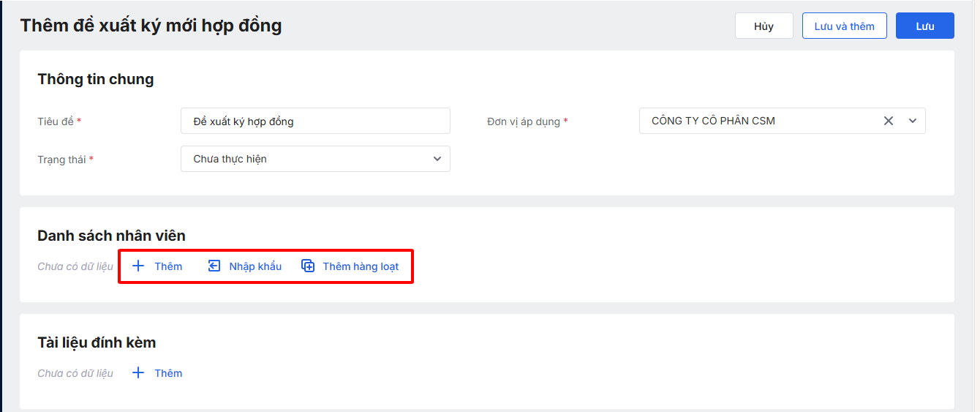
Task: Select the Chưa thực hiện status combo box
Action: 307,159
